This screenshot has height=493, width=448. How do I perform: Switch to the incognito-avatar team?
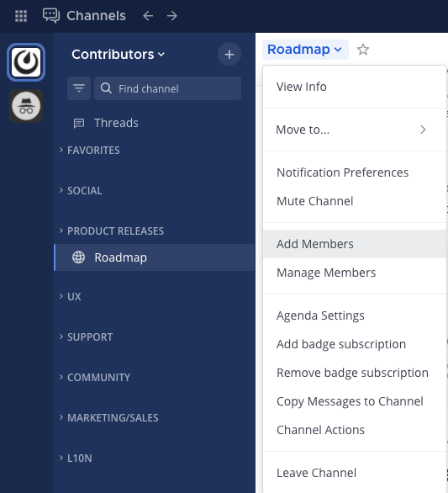26,106
